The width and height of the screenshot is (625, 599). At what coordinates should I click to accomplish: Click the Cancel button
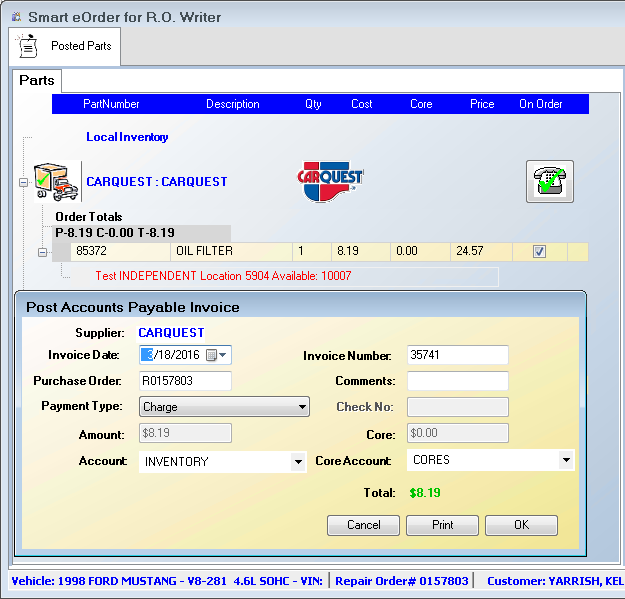pos(363,525)
